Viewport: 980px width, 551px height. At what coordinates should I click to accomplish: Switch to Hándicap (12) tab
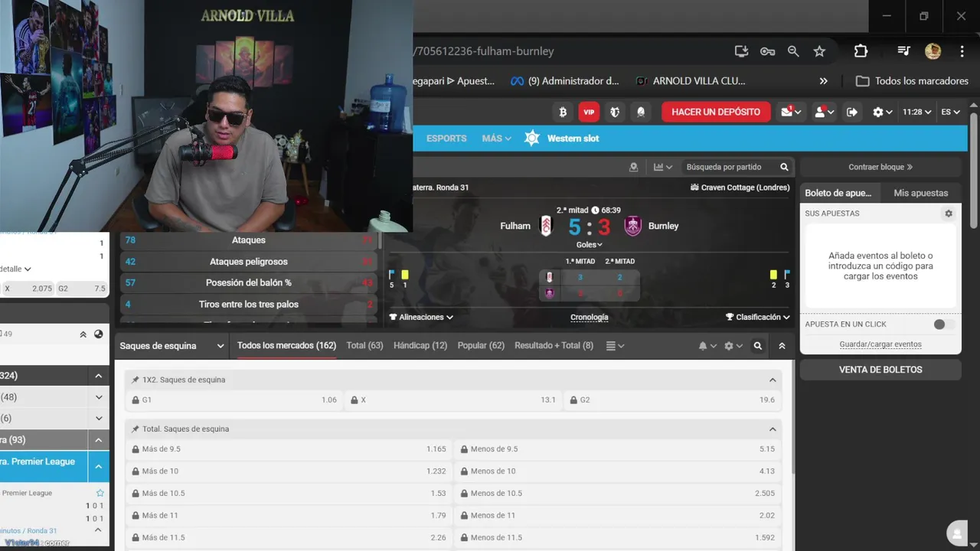[420, 346]
